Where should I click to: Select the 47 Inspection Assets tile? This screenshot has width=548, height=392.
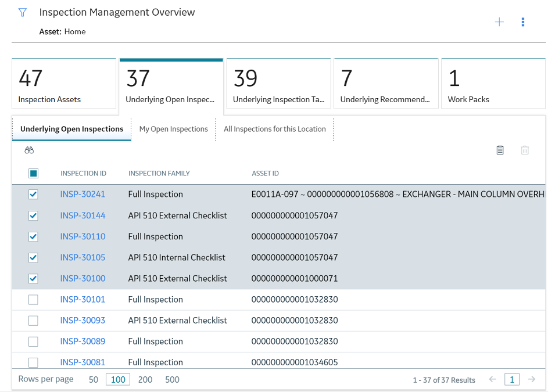64,84
